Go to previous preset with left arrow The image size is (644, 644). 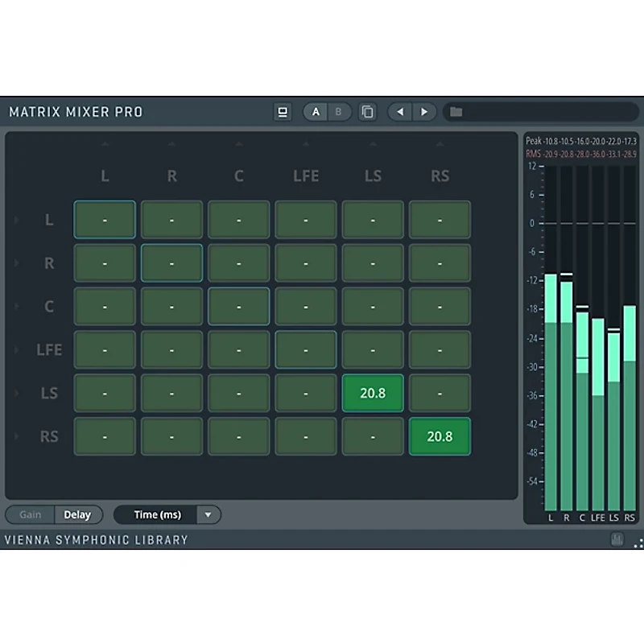point(400,112)
